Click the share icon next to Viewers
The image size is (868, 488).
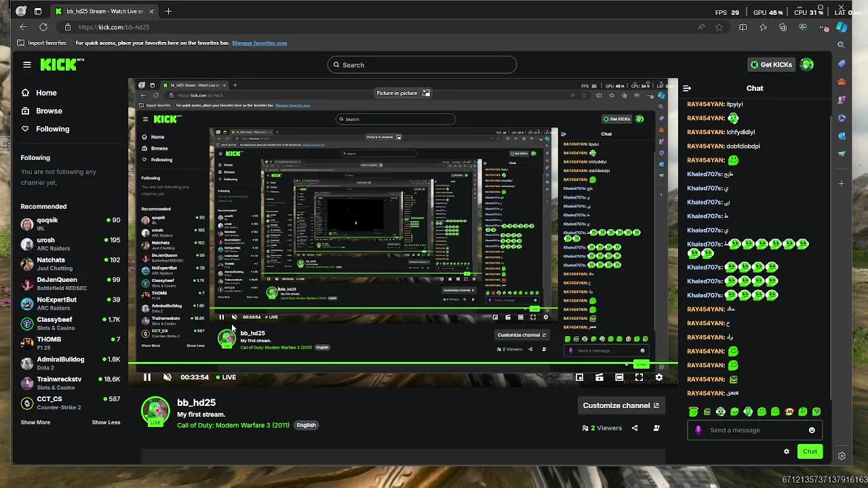pyautogui.click(x=635, y=428)
